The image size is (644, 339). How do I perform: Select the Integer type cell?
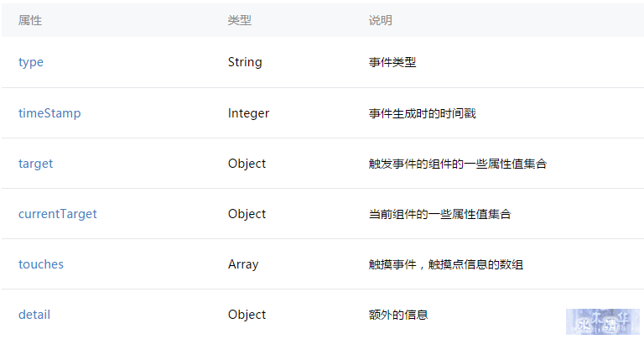click(x=248, y=113)
